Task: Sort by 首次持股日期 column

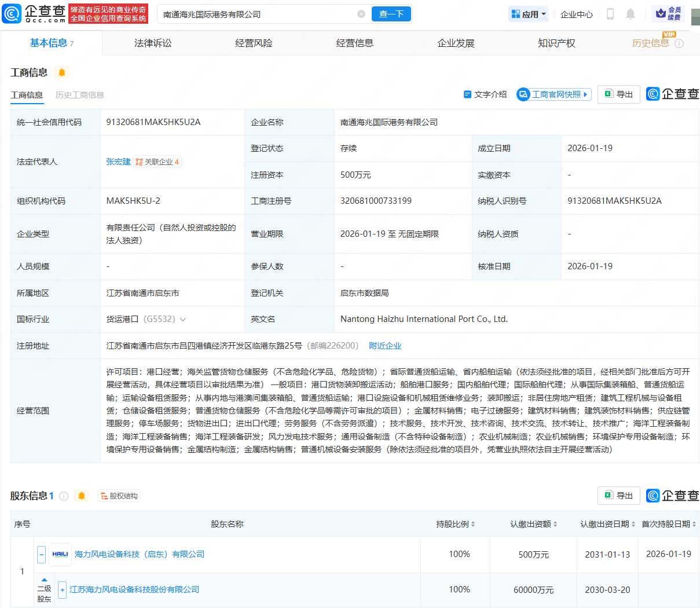Action: click(x=669, y=524)
